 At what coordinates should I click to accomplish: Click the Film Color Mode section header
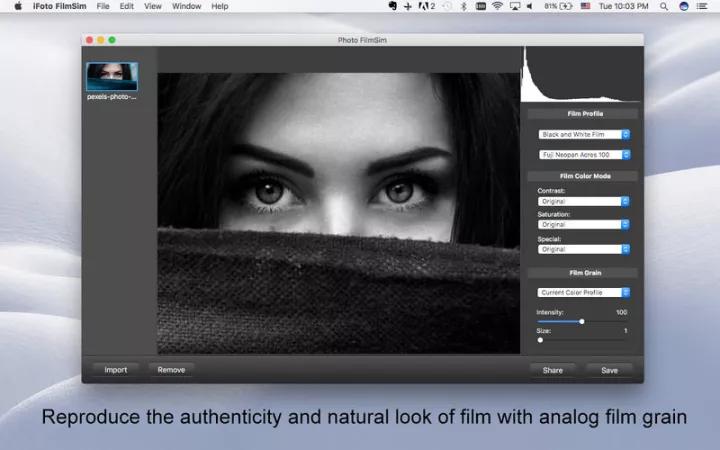coord(583,176)
